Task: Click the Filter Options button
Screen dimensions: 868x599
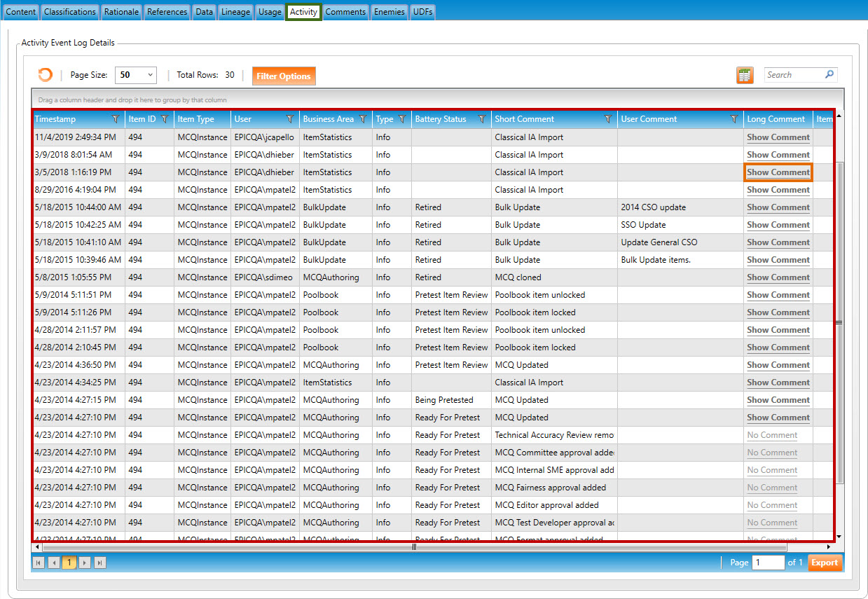Action: pos(284,76)
